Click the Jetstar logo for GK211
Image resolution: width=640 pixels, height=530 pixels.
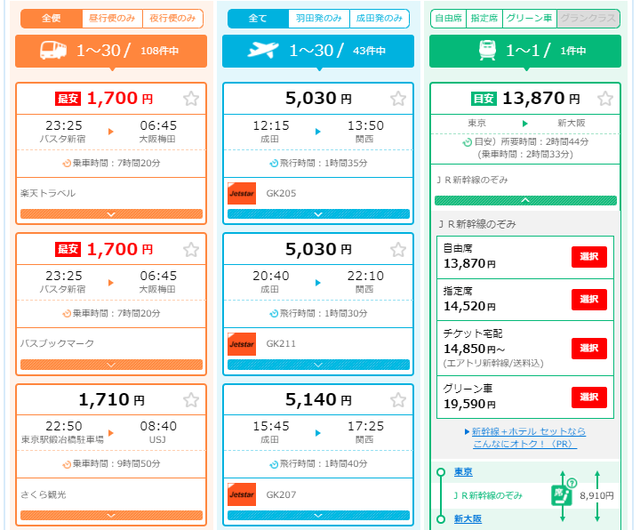[242, 344]
